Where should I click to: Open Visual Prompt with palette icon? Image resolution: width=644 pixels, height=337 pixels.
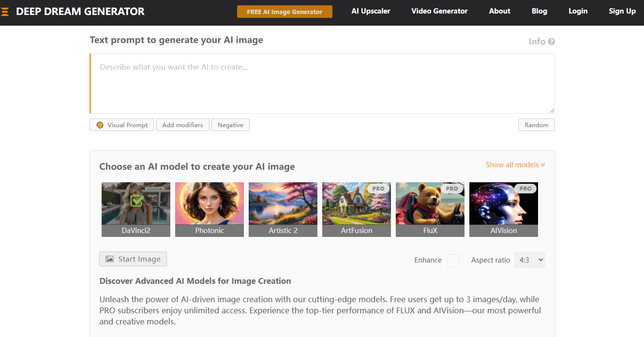click(122, 125)
